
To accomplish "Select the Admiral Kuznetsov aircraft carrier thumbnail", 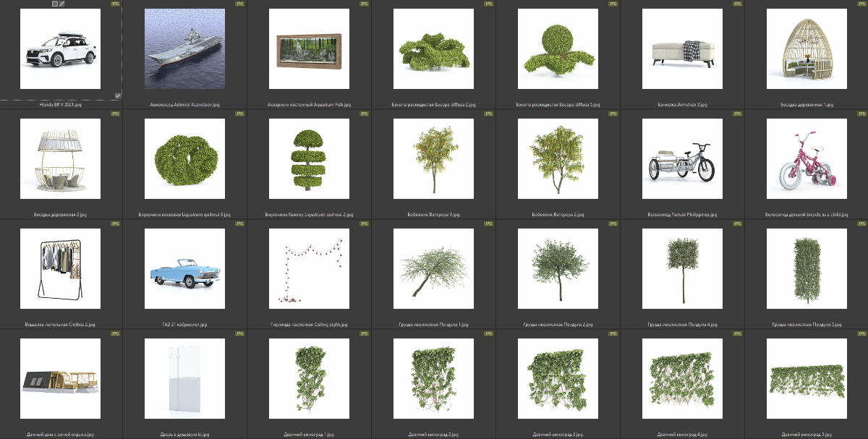I will click(185, 48).
